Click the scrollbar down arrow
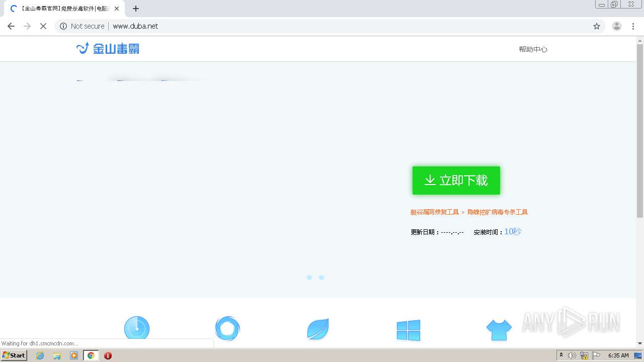This screenshot has height=362, width=644. [640, 343]
